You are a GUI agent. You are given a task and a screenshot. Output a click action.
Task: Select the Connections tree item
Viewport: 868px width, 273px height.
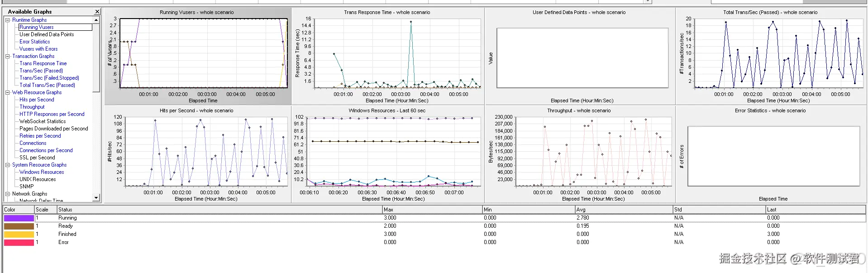(33, 143)
